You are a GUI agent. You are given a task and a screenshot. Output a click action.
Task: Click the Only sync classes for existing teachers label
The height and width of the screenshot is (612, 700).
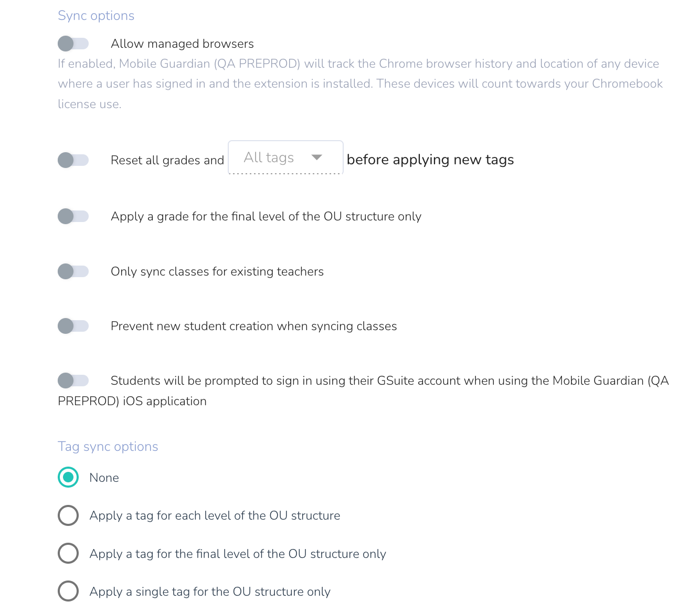217,271
